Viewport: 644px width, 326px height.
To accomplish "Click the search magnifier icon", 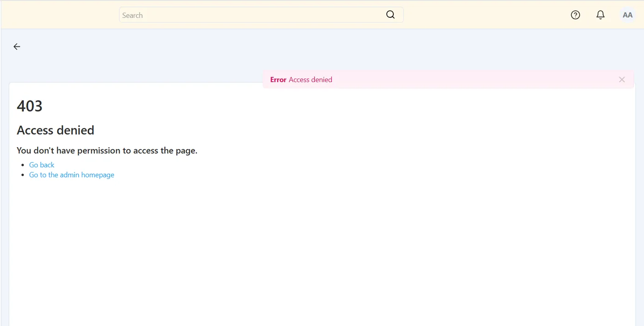I will 391,15.
